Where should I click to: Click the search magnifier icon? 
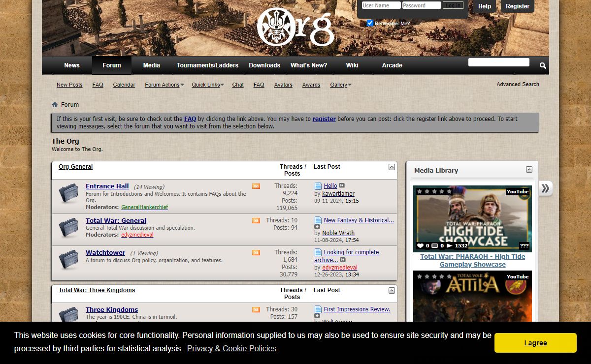coord(542,65)
